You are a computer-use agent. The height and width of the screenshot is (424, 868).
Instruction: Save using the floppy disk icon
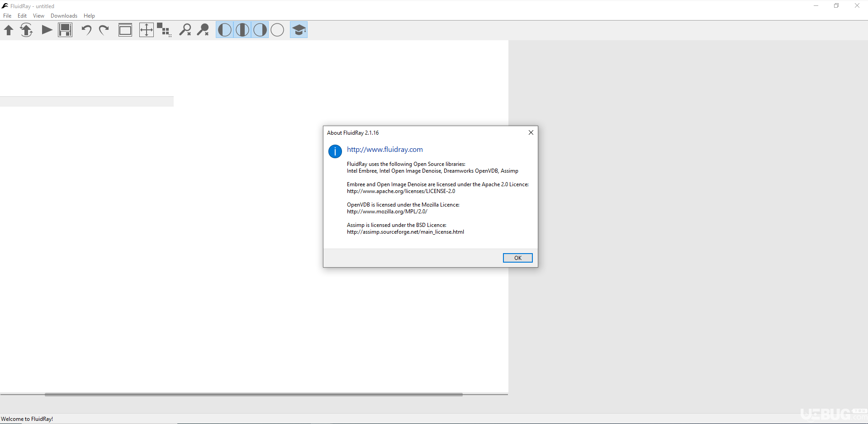tap(65, 30)
